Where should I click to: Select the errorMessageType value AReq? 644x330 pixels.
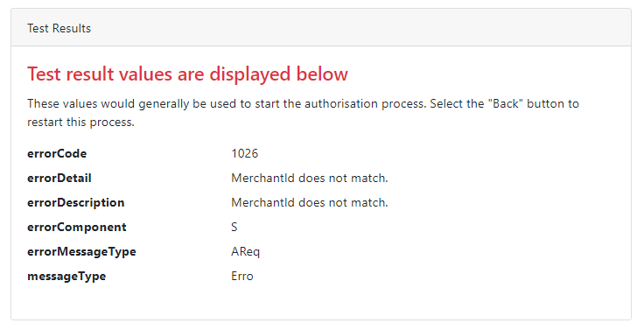tap(246, 252)
